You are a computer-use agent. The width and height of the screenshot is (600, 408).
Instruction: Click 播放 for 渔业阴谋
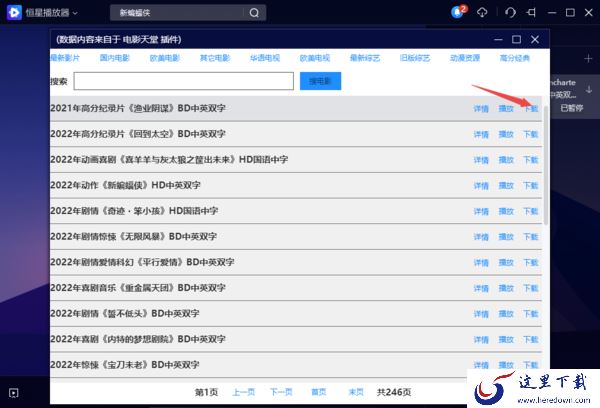pyautogui.click(x=506, y=109)
